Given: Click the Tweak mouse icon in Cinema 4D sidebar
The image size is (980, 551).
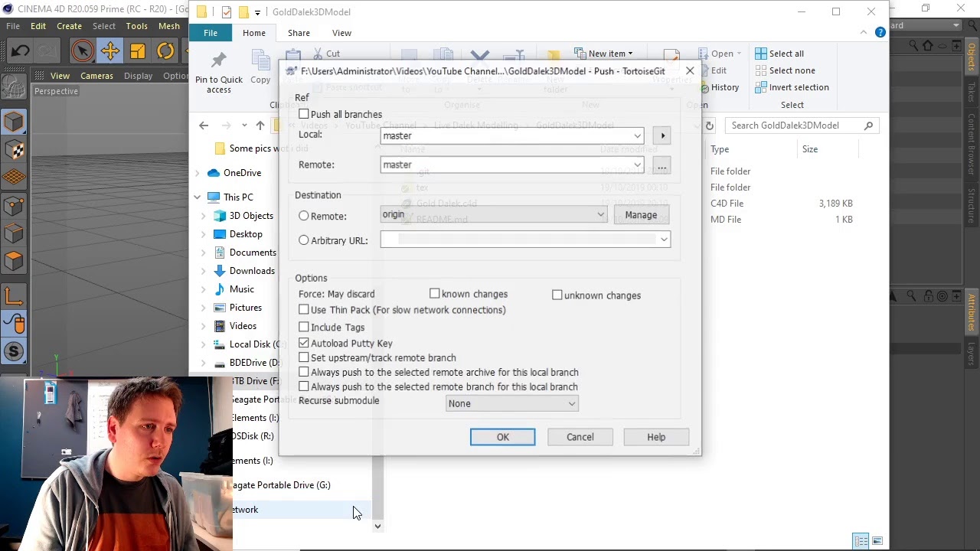Looking at the screenshot, I should pos(14,324).
